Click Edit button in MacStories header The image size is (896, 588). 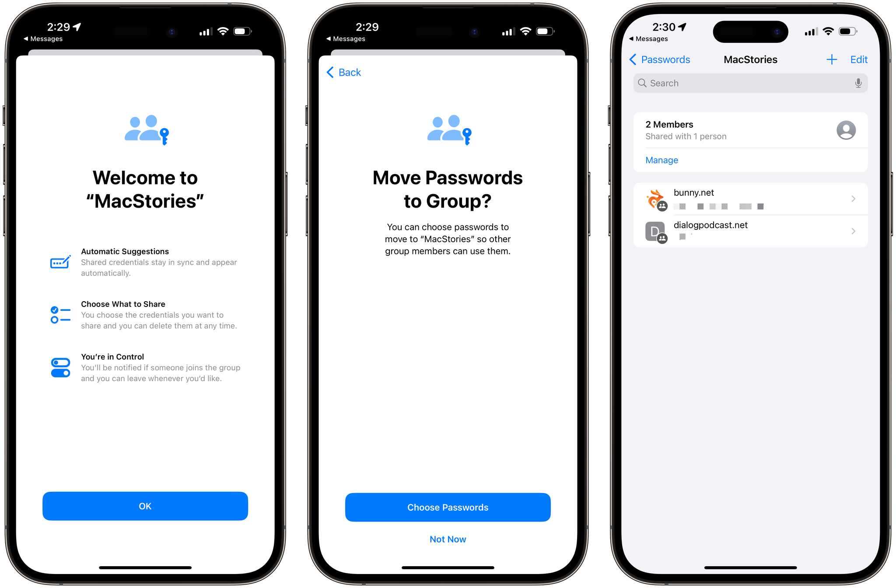858,60
